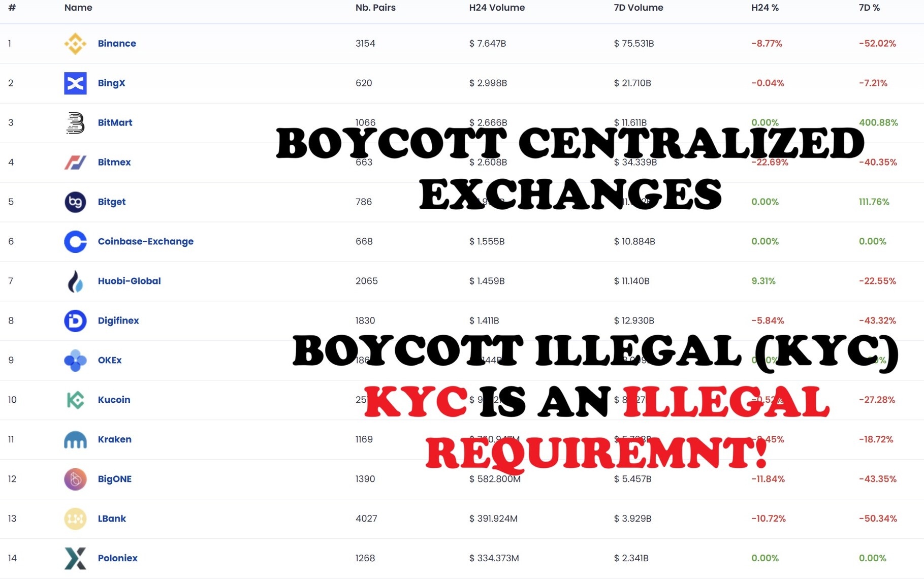Click the Bitget logo icon
924x579 pixels.
(x=75, y=202)
